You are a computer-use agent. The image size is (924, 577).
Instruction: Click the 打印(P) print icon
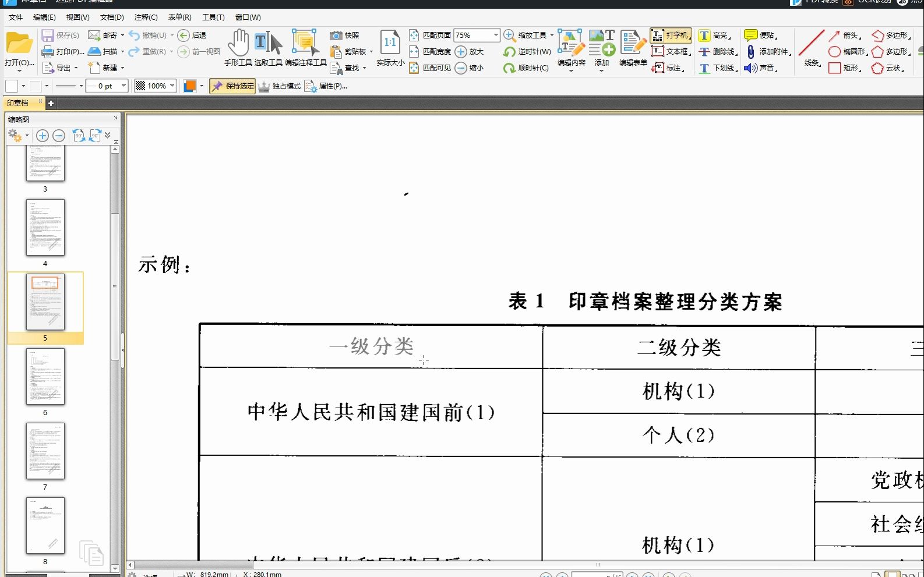48,52
